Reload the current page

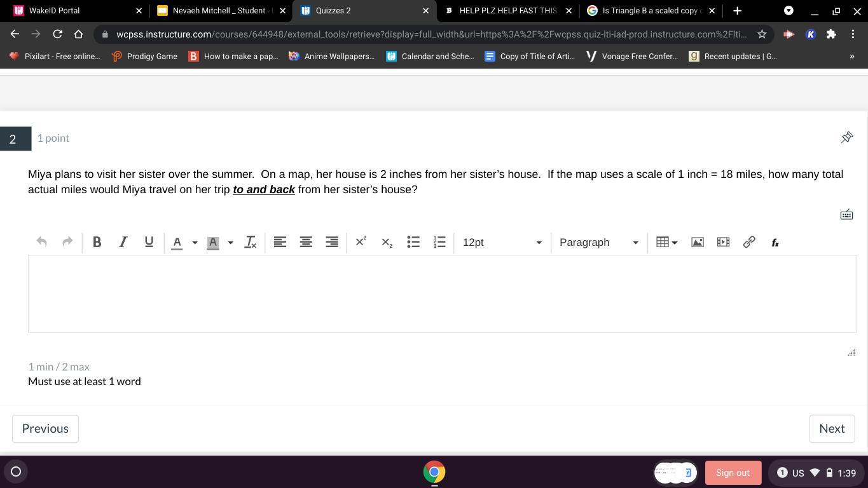[57, 34]
